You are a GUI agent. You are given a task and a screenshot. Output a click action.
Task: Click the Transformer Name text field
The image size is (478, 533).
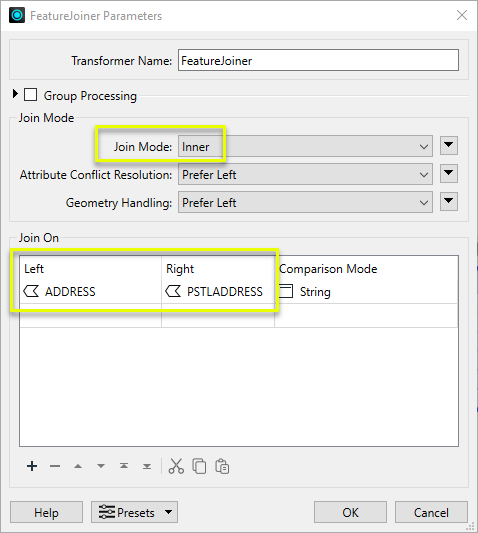coord(318,61)
